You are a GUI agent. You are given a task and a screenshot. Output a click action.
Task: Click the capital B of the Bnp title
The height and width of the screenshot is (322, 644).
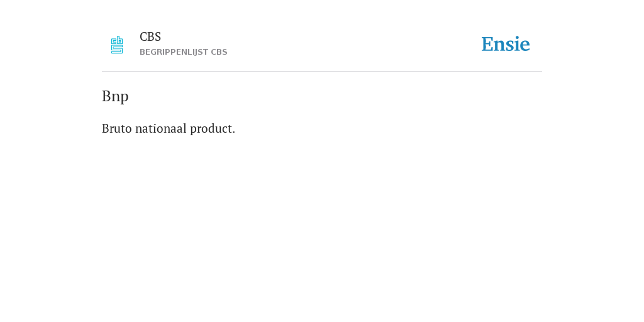coord(106,96)
